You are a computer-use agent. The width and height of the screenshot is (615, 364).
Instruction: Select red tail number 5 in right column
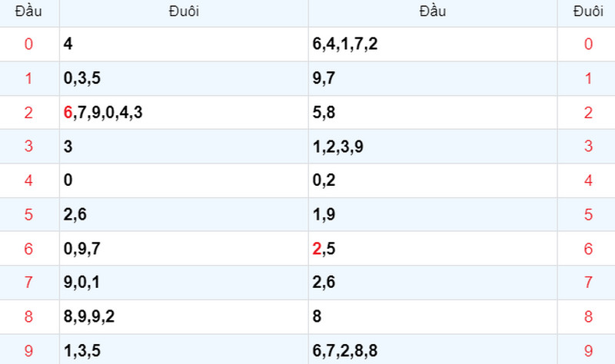pos(588,215)
